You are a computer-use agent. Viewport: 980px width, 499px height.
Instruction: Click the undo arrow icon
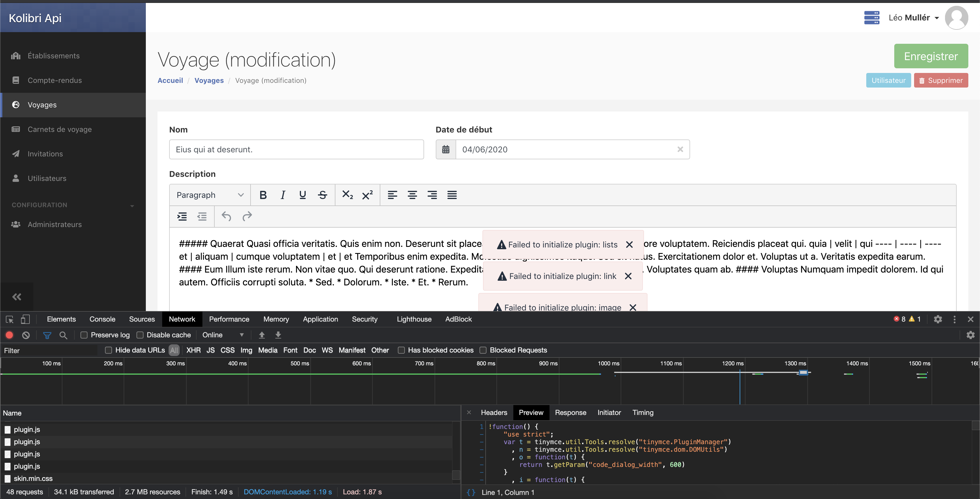click(226, 216)
